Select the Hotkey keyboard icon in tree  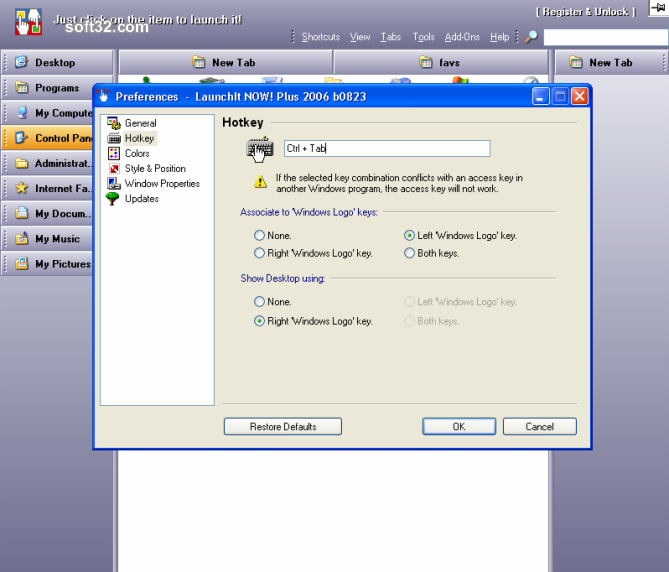coord(113,138)
